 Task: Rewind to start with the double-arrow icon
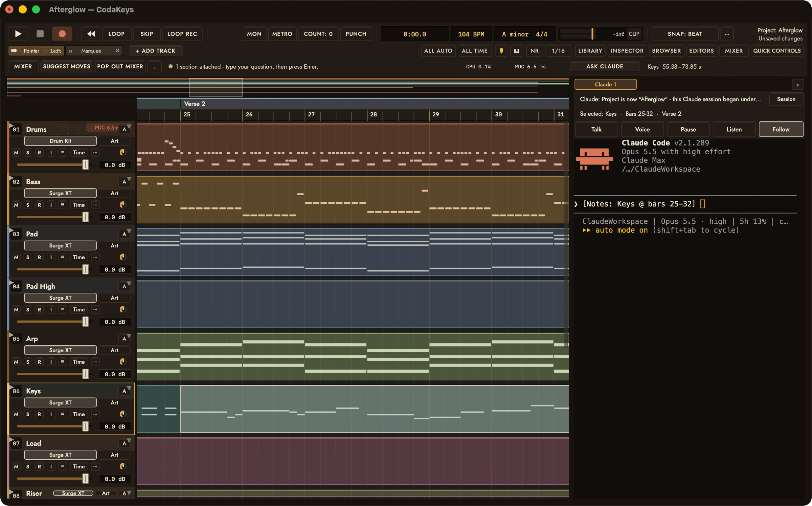click(91, 34)
